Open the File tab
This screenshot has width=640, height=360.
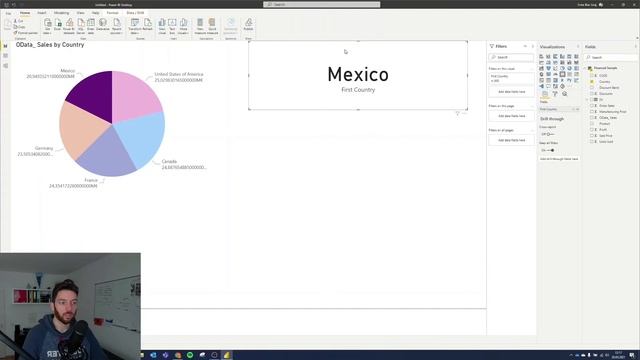(x=8, y=13)
